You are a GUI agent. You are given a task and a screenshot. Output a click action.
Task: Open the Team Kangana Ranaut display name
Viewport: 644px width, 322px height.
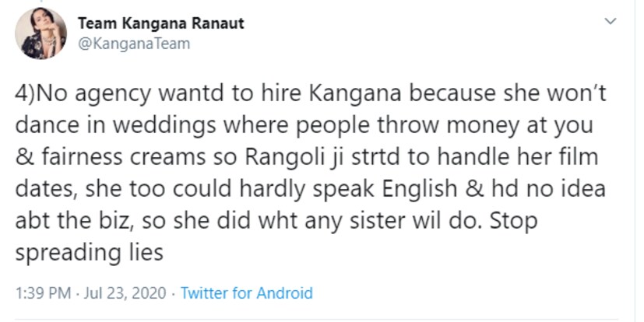(x=160, y=23)
